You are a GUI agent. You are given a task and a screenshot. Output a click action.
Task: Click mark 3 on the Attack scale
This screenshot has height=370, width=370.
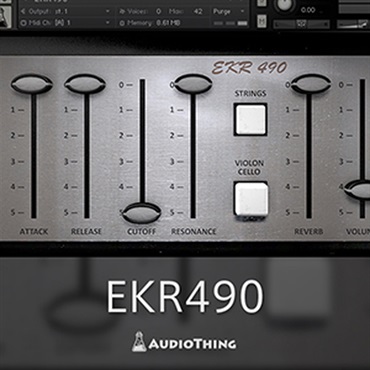pos(17,162)
